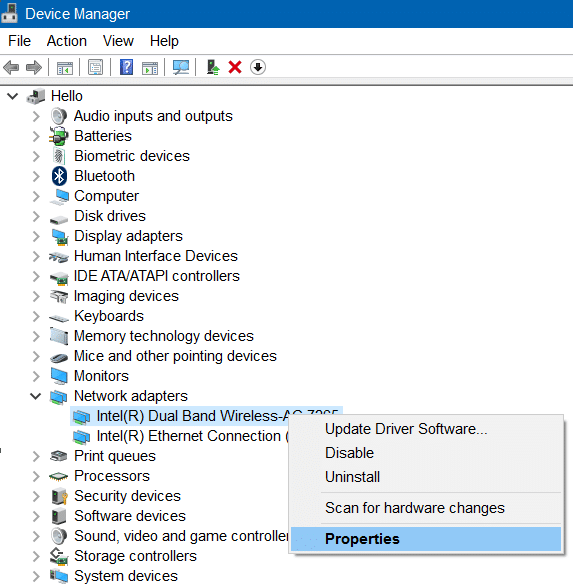Screen dimensions: 573x584
Task: Click the Batteries category icon
Action: 59,136
